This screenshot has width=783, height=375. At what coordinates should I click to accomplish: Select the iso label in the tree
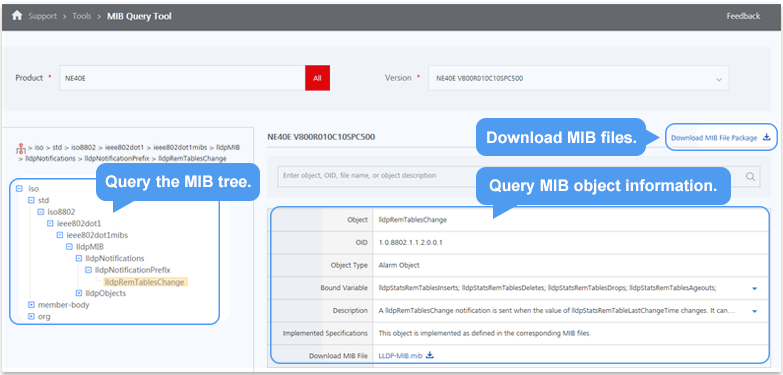pos(33,189)
